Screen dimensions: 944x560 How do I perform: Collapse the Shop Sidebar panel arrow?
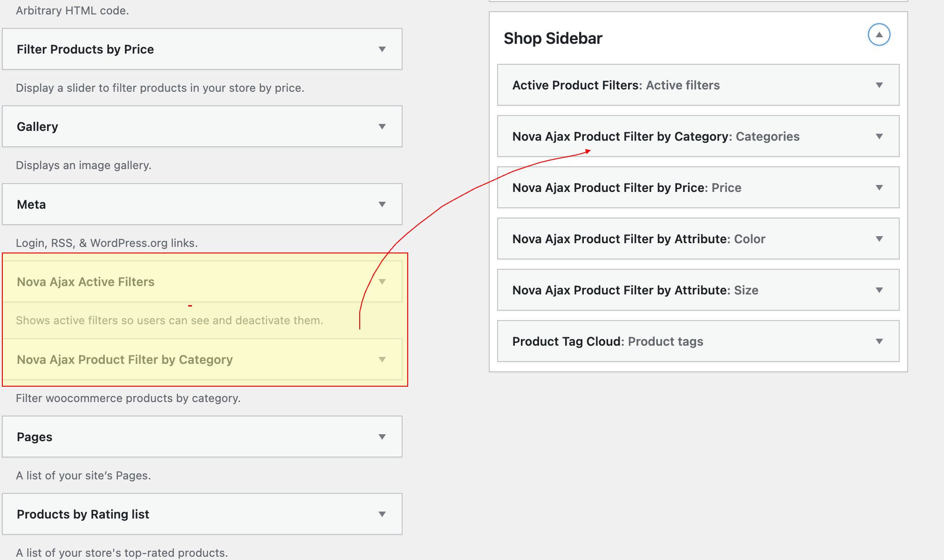[x=879, y=35]
